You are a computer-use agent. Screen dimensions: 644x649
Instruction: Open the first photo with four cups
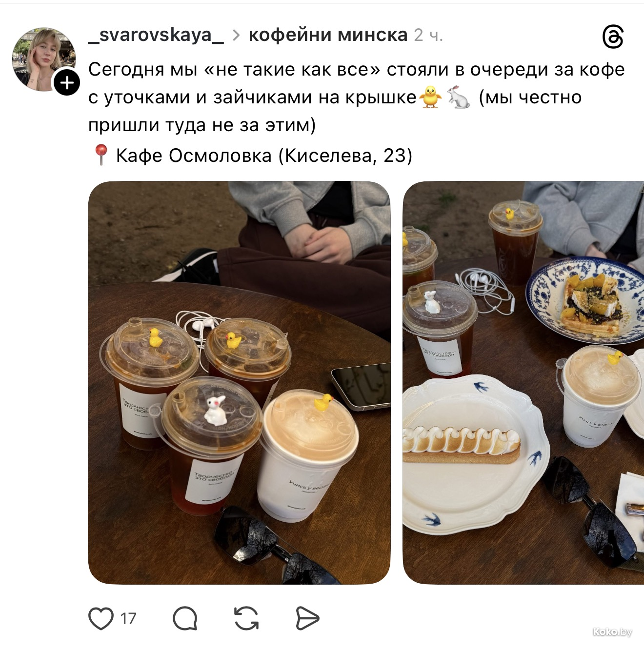239,383
